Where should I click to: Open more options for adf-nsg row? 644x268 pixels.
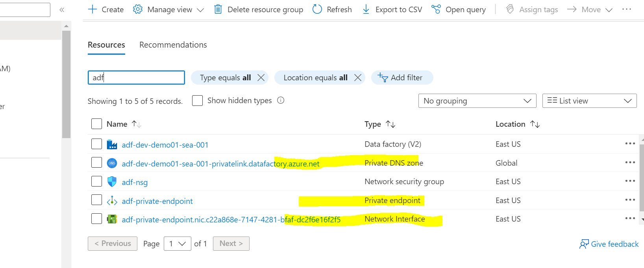point(630,181)
